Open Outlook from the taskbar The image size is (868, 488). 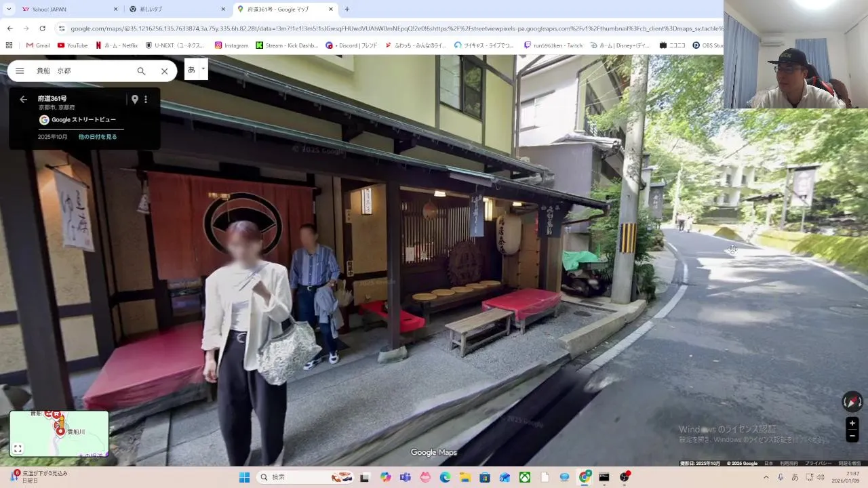click(x=505, y=477)
